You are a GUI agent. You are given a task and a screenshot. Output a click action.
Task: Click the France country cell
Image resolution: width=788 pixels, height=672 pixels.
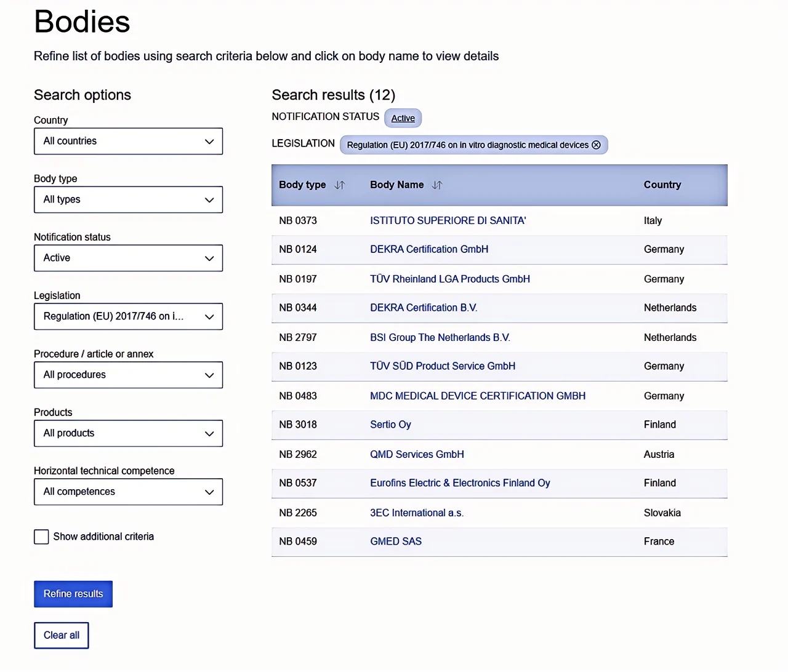pos(659,542)
